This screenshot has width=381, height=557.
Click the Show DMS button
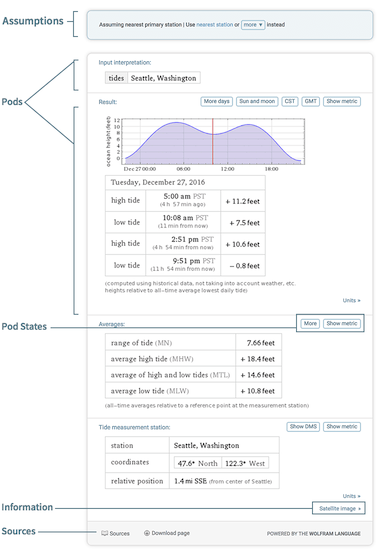coord(303,427)
